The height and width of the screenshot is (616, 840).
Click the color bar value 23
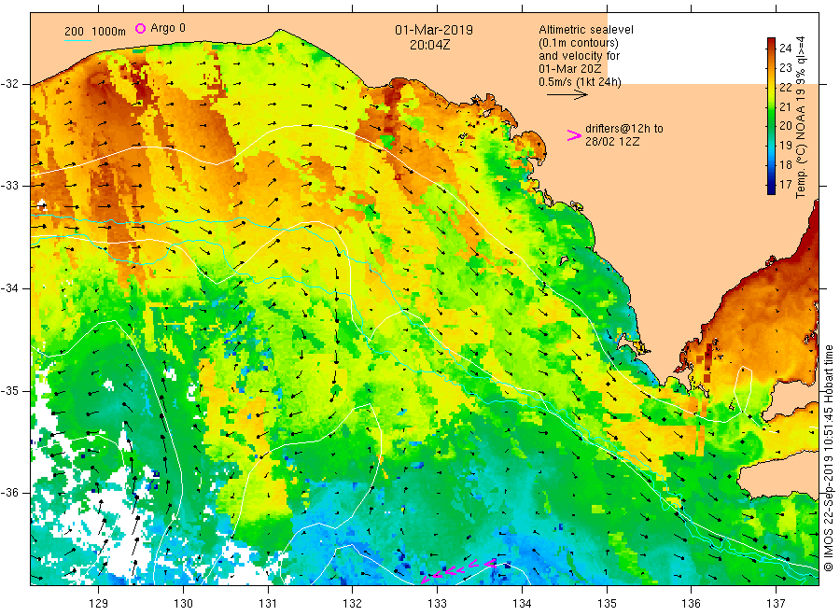pos(785,67)
